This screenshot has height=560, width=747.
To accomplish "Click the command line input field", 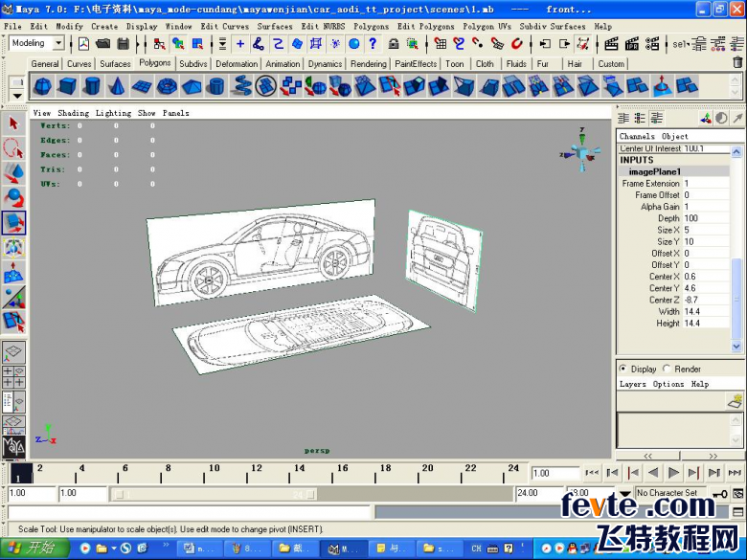I will (x=189, y=512).
